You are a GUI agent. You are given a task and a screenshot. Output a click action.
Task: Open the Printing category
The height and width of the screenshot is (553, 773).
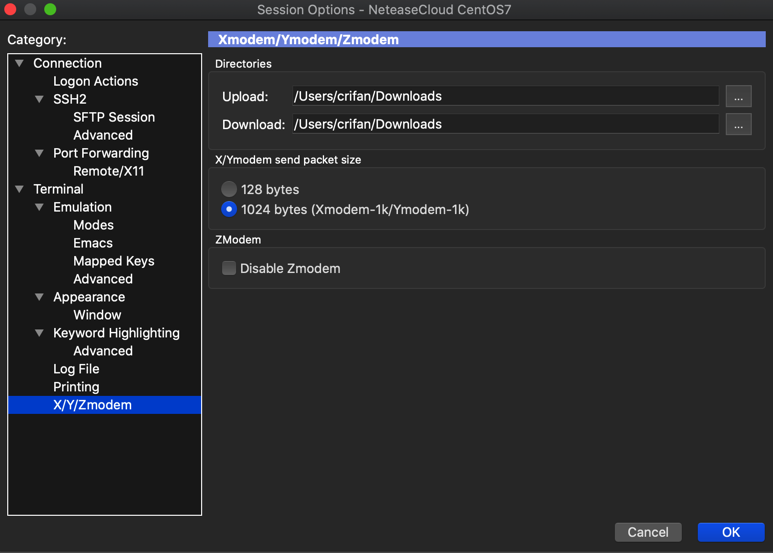point(76,387)
